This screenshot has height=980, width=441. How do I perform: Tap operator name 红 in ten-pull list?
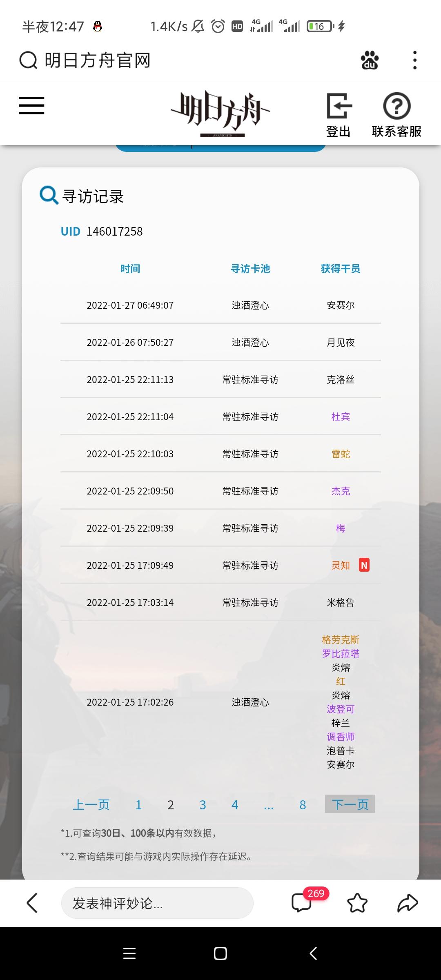(341, 682)
